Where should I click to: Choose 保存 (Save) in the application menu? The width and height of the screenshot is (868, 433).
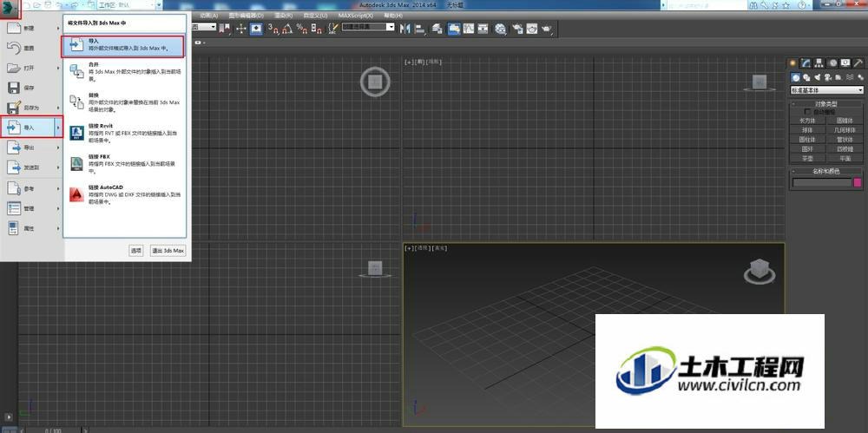(x=31, y=88)
